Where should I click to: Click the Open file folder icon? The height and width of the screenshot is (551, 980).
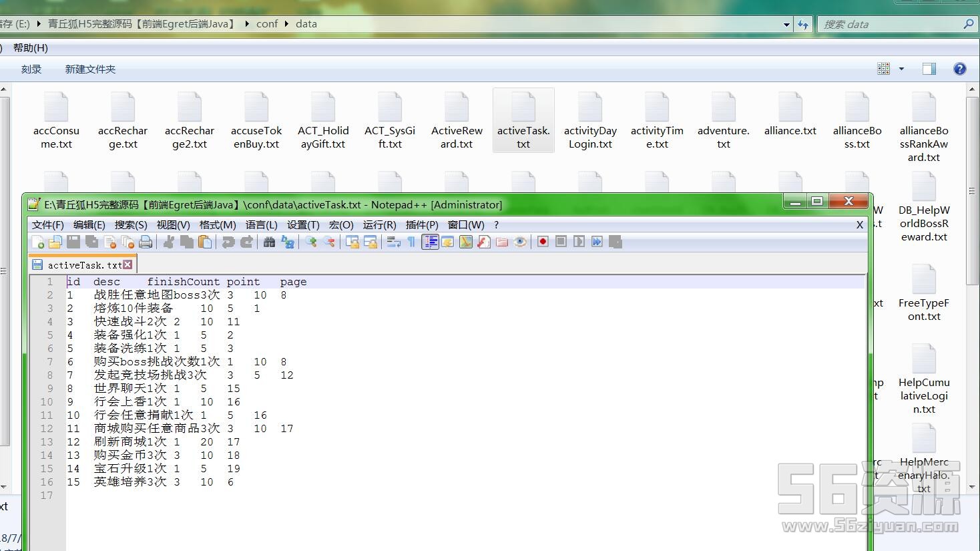tap(55, 242)
